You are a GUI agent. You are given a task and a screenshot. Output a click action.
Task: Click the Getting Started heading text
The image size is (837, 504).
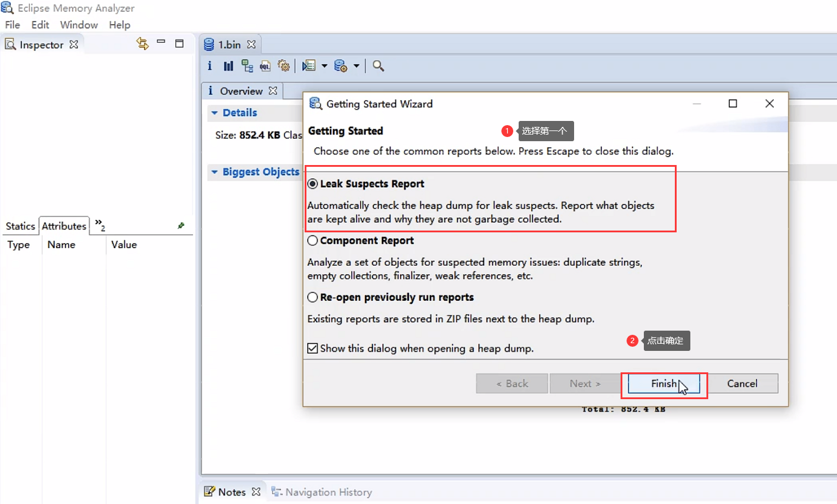click(345, 131)
